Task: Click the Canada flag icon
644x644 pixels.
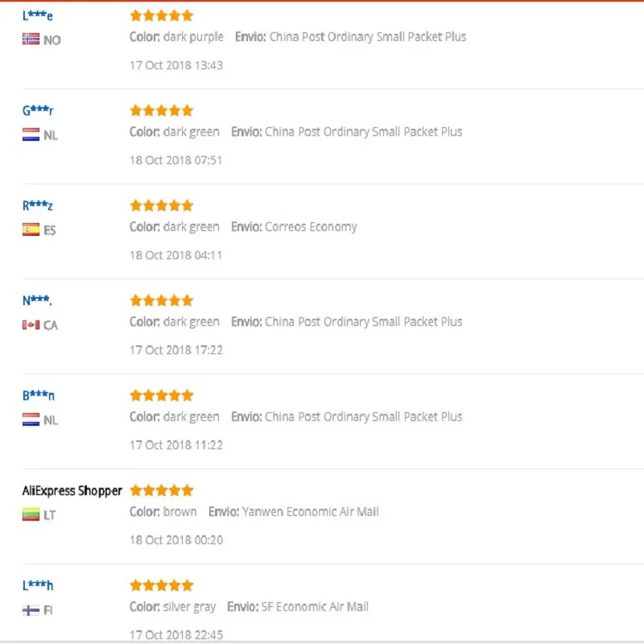Action: [31, 324]
